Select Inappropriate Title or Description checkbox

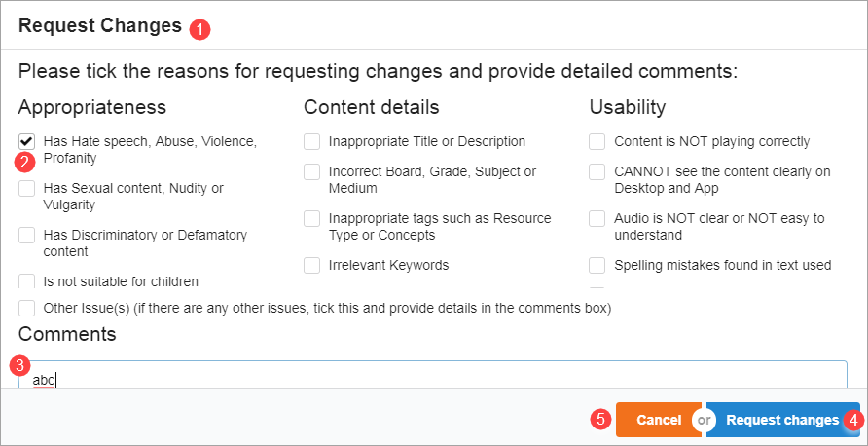312,142
